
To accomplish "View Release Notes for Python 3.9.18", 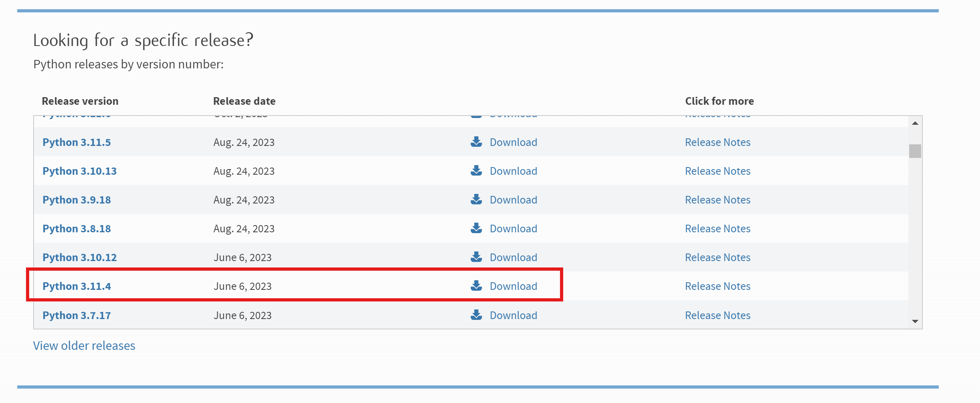I will 718,200.
